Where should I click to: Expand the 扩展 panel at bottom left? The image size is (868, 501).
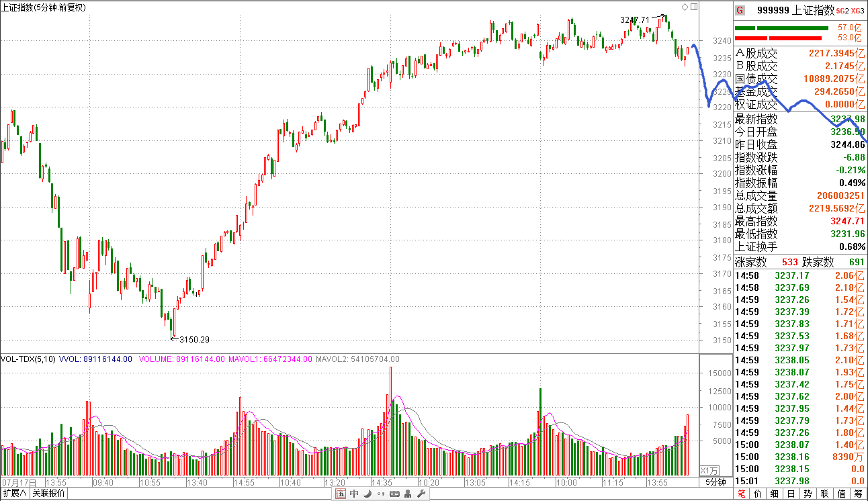(15, 494)
